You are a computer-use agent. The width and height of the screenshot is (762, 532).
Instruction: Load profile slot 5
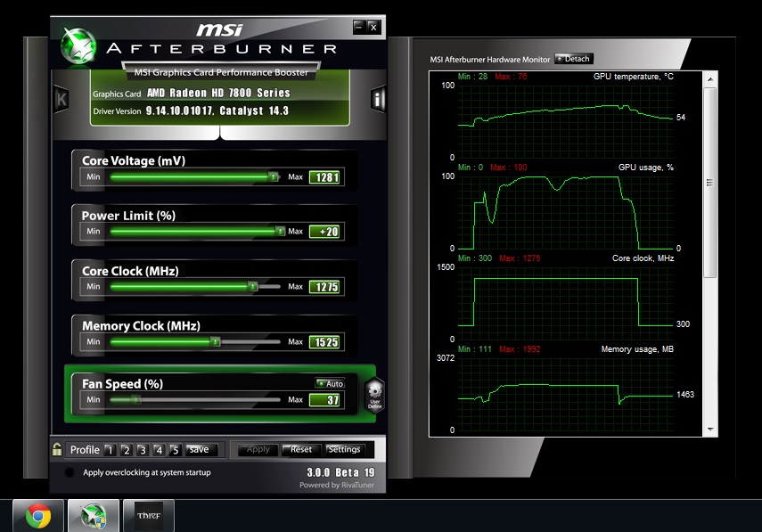point(176,450)
